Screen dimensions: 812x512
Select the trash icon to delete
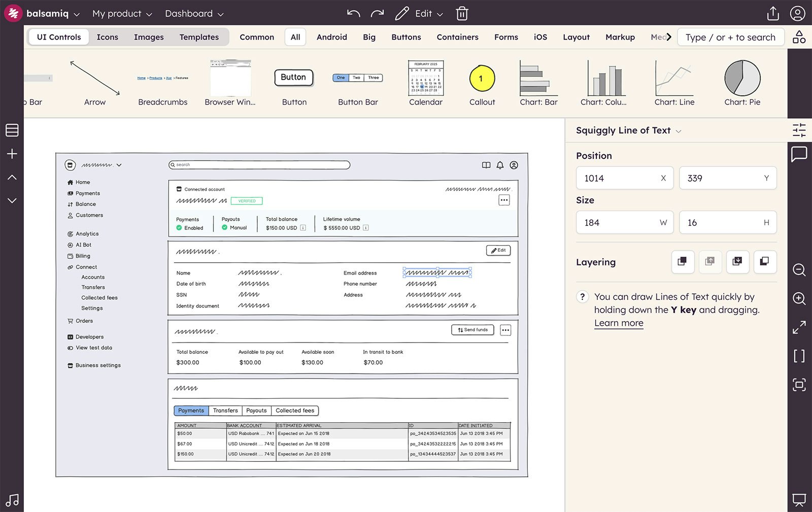click(x=461, y=14)
